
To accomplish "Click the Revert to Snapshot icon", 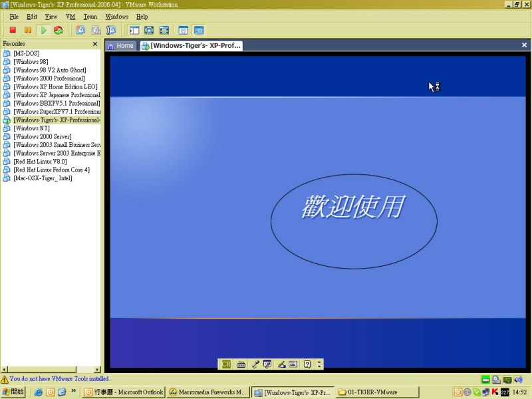I will [x=96, y=30].
